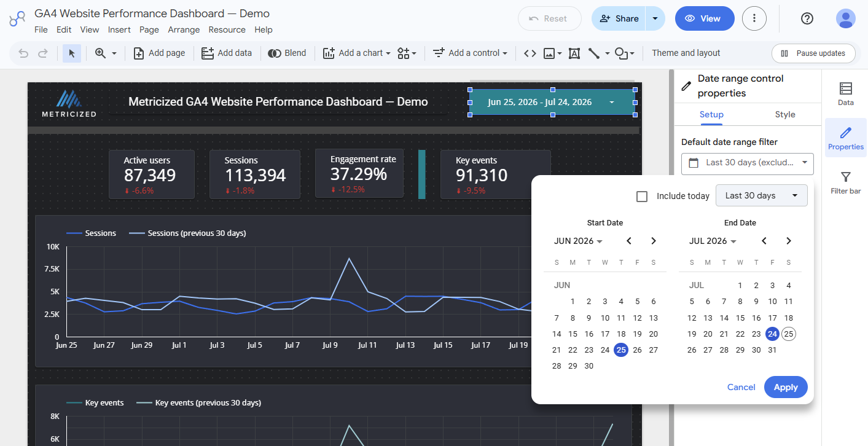Select July 10 in End Date calendar

point(772,302)
